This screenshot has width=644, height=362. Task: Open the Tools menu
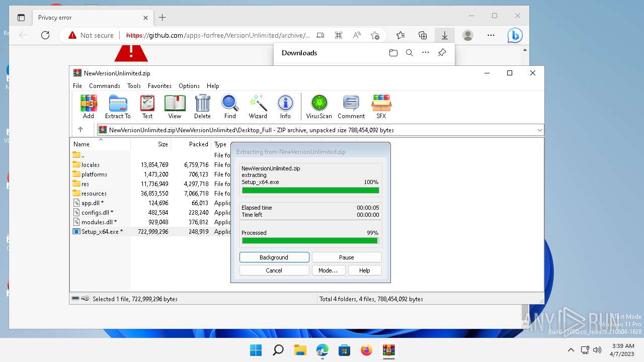tap(134, 86)
